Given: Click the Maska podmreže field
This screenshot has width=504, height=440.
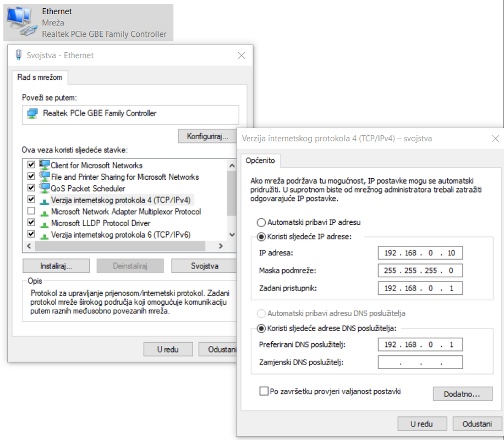Looking at the screenshot, I should coord(420,271).
